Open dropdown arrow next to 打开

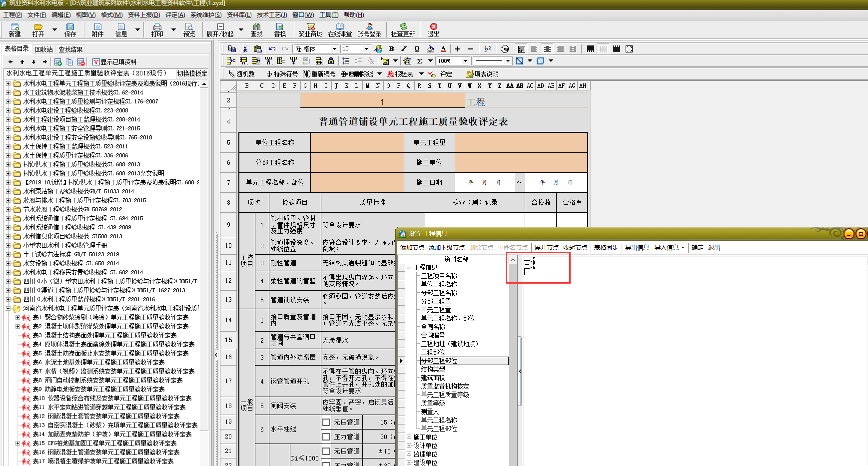click(x=54, y=30)
